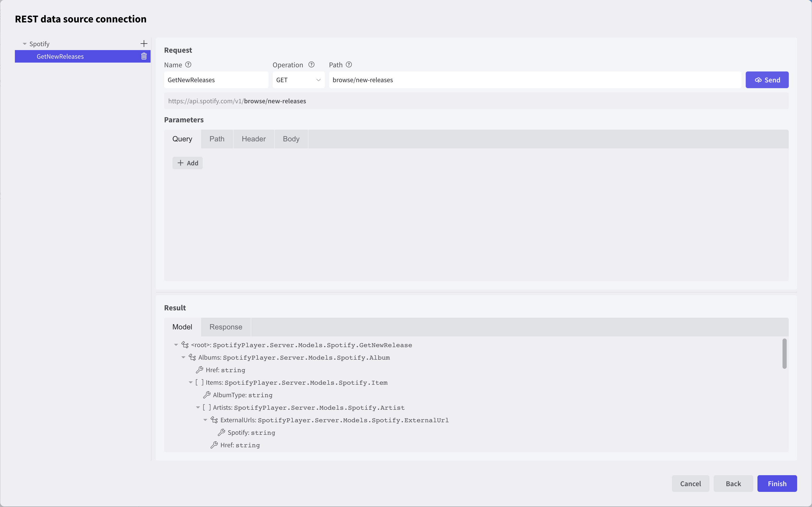The width and height of the screenshot is (812, 507).
Task: Select the Albums SpotifyPlayer.Server.Models.Spotify.Album row
Action: (x=294, y=358)
